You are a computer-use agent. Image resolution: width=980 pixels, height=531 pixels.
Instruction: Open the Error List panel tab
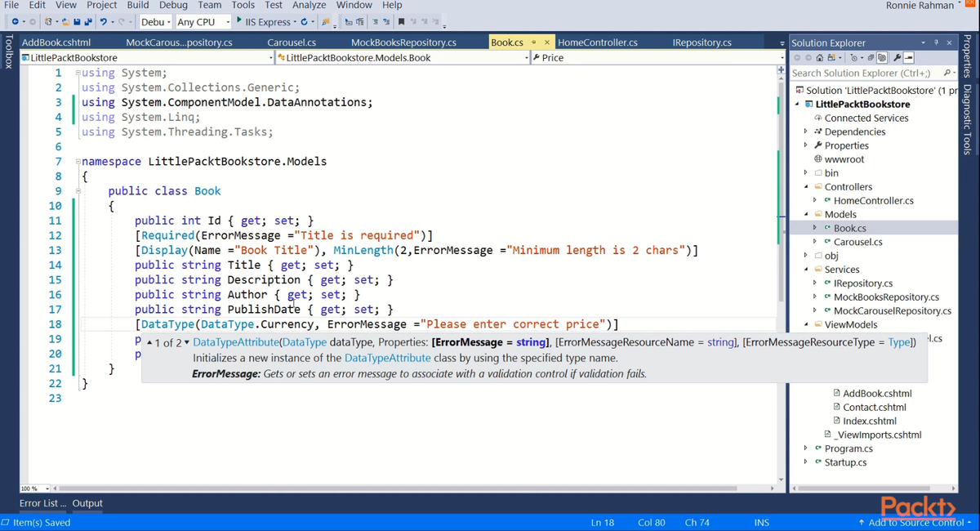tap(43, 503)
